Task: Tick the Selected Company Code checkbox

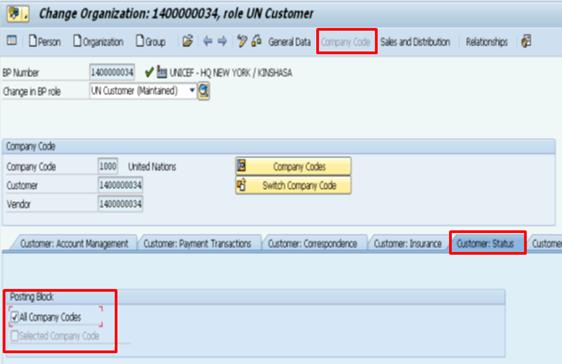Action: (x=14, y=336)
